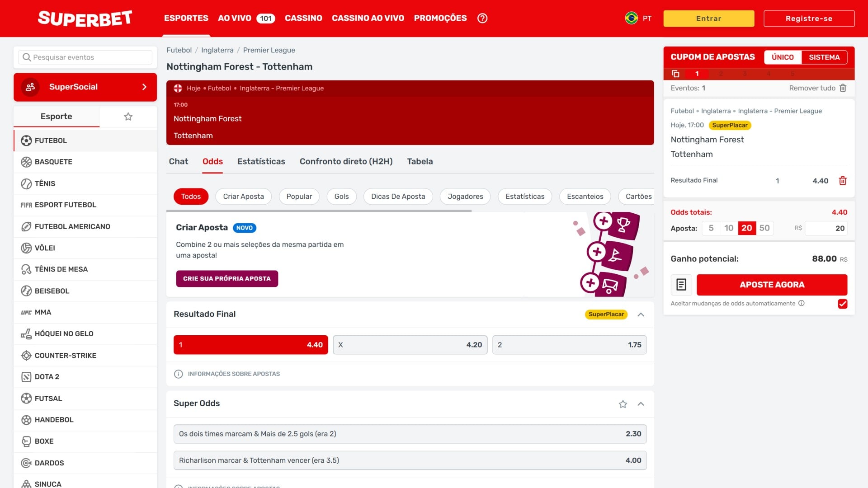Click Registre-se to create an account
Image resolution: width=868 pixels, height=488 pixels.
809,19
